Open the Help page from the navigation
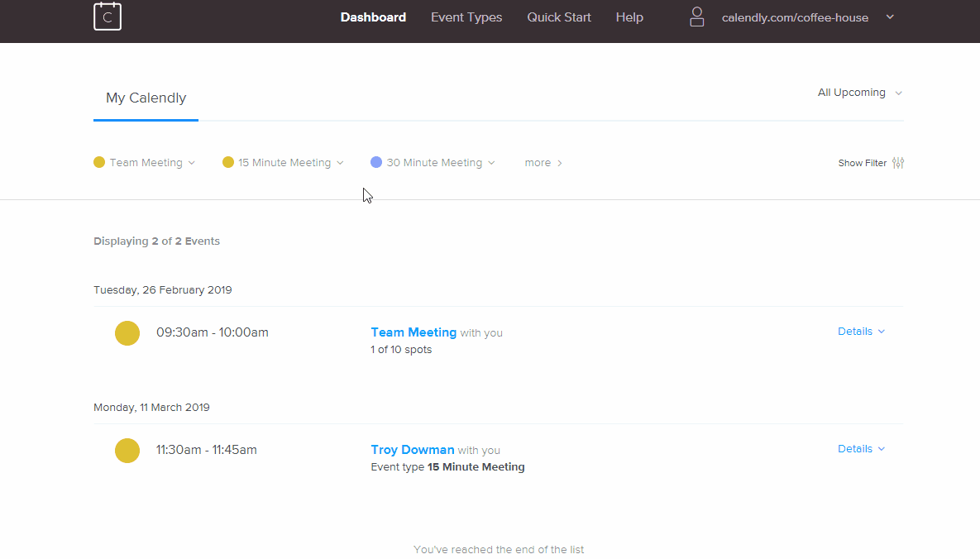This screenshot has width=980, height=559. (629, 17)
